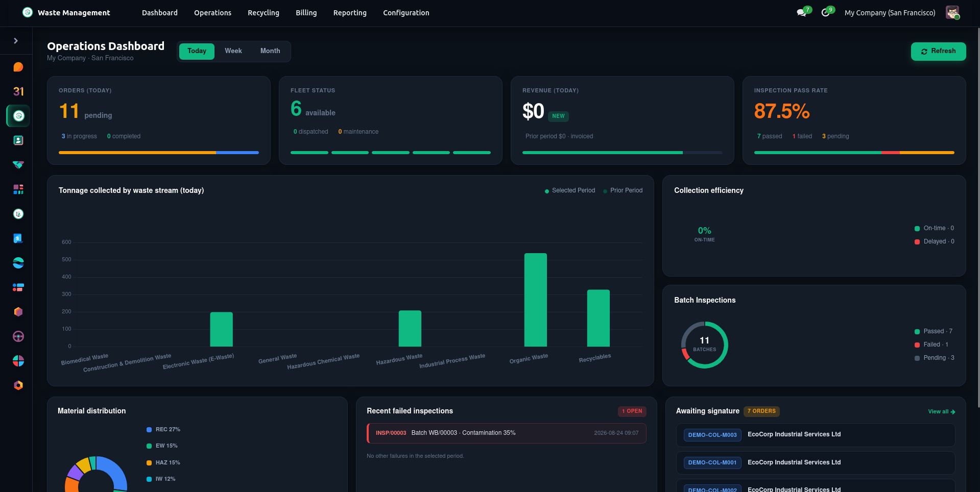980x492 pixels.
Task: Refresh the operations dashboard
Action: 938,51
